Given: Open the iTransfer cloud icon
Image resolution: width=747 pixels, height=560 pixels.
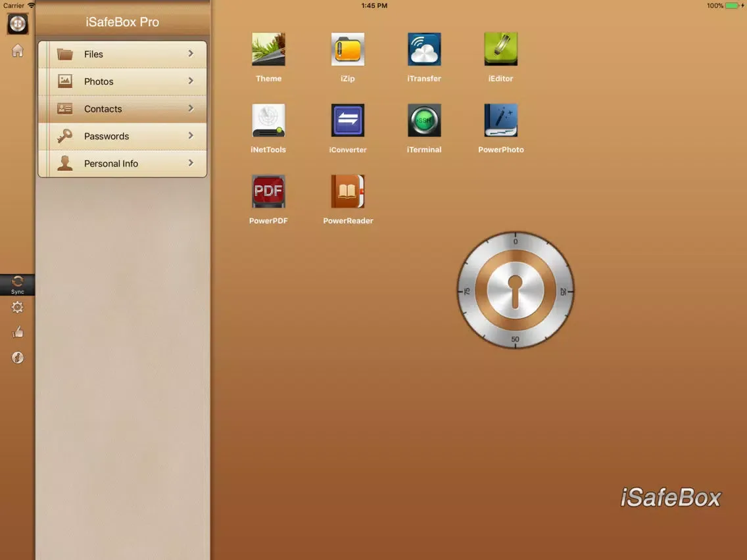Looking at the screenshot, I should coord(424,49).
